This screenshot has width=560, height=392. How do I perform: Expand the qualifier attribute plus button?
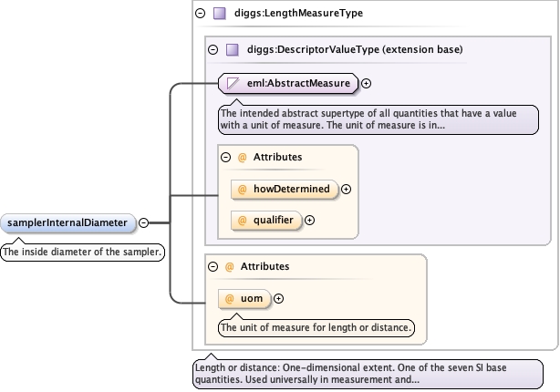(x=309, y=220)
